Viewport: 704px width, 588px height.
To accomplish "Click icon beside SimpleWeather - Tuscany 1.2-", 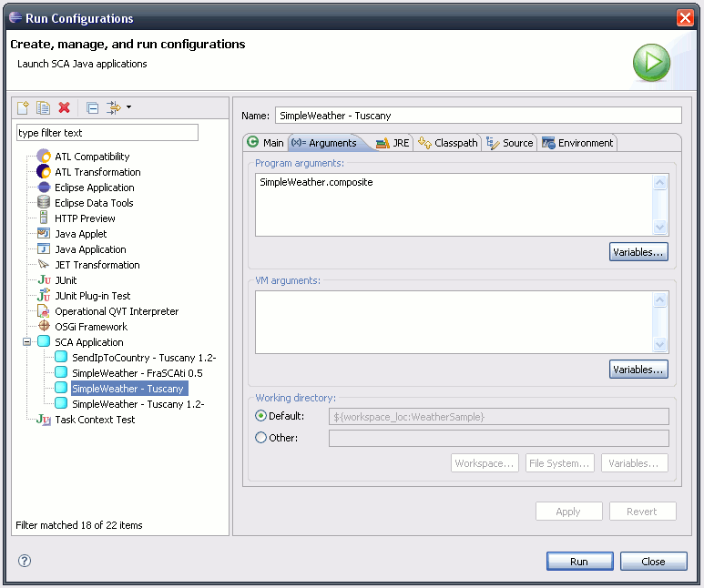I will click(x=61, y=403).
